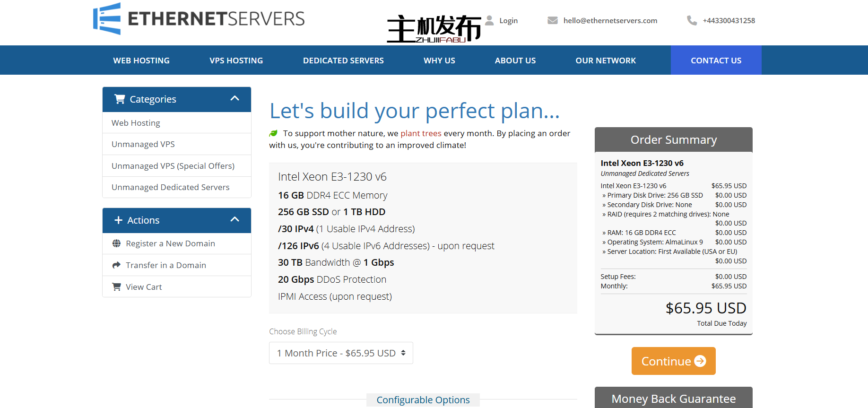Click the globe icon beside Register a New Domain

tap(116, 243)
